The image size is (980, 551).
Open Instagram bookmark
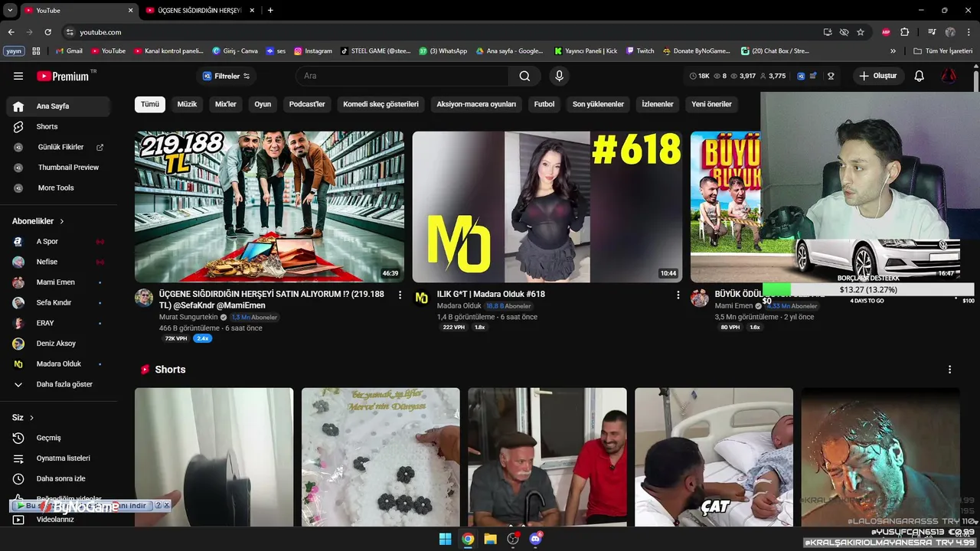coord(313,51)
